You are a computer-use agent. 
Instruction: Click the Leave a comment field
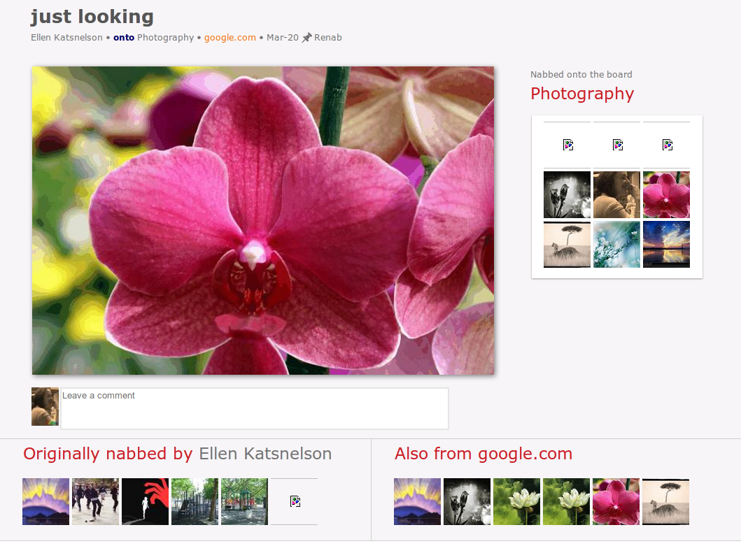tap(254, 408)
